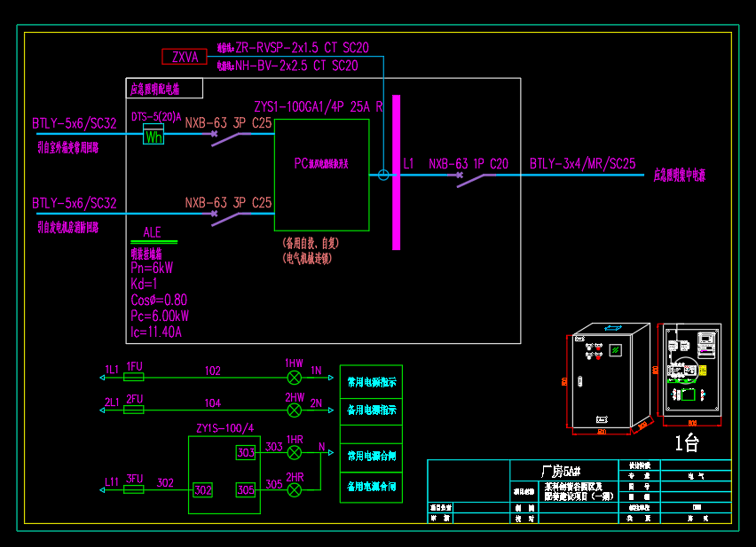Screen dimensions: 756x547
Task: Click the 1FU fuse symbol
Action: pos(134,378)
